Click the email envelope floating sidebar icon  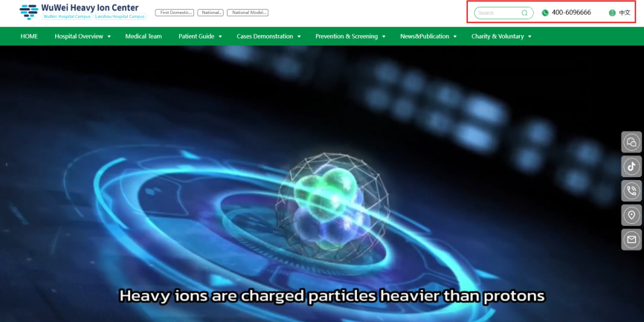point(631,239)
